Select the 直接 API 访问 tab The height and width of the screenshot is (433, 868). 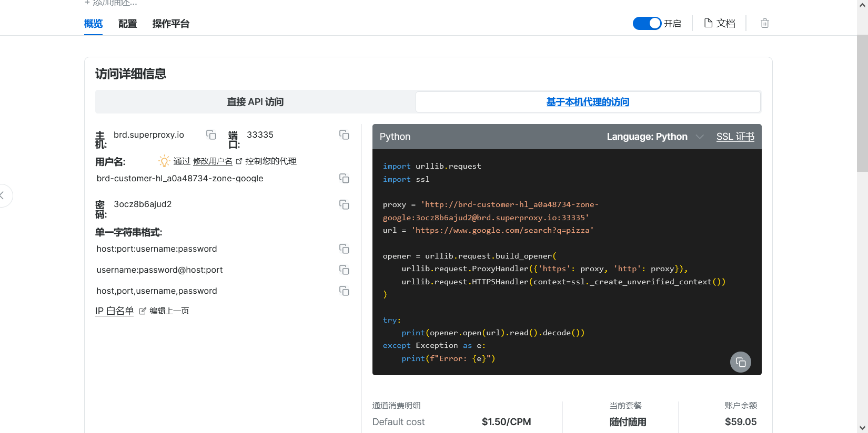pyautogui.click(x=255, y=102)
